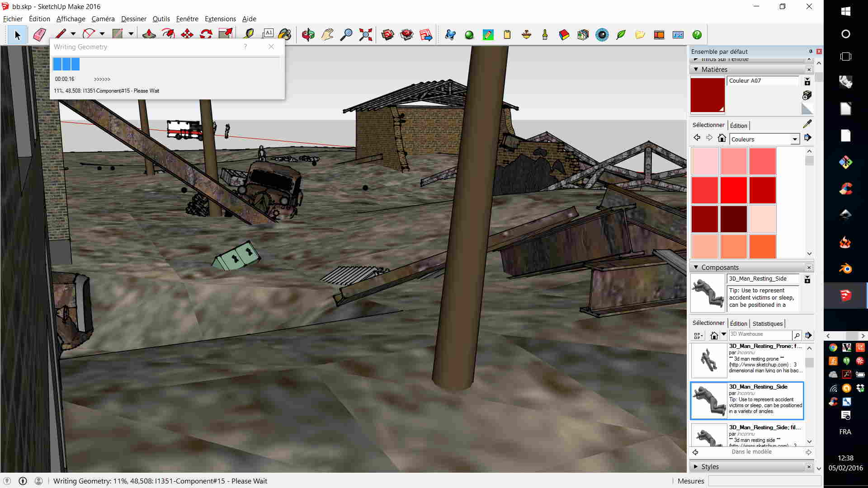Collapse the Matières panel
The width and height of the screenshot is (868, 488).
pos(696,69)
